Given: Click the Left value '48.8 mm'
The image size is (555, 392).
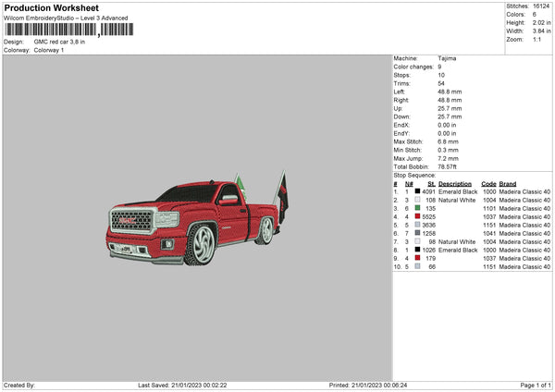Looking at the screenshot, I should [x=450, y=92].
